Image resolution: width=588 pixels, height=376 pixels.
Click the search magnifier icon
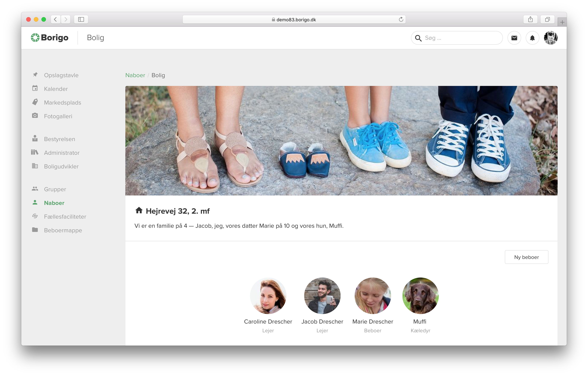[x=418, y=38]
